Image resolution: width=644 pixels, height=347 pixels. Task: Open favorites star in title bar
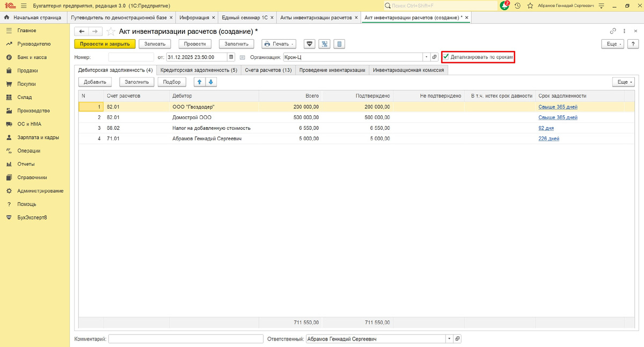click(530, 5)
